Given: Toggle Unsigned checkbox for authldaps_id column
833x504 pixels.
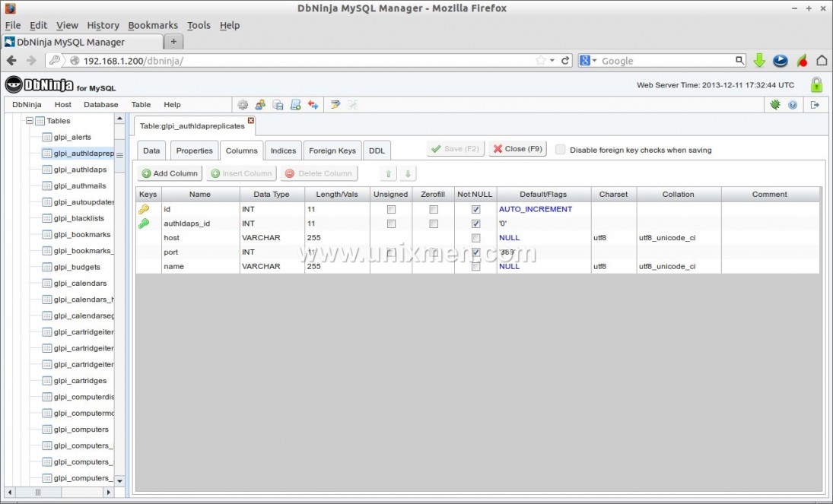Looking at the screenshot, I should tap(392, 223).
